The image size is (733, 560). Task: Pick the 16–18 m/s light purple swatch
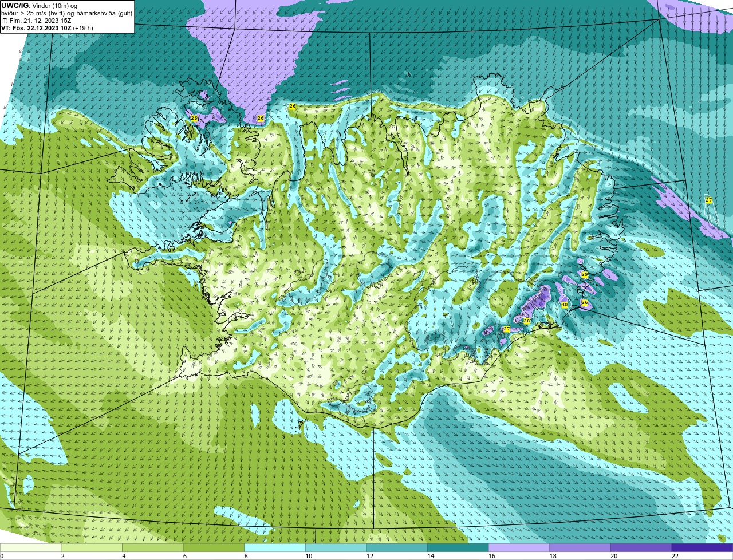(519, 547)
